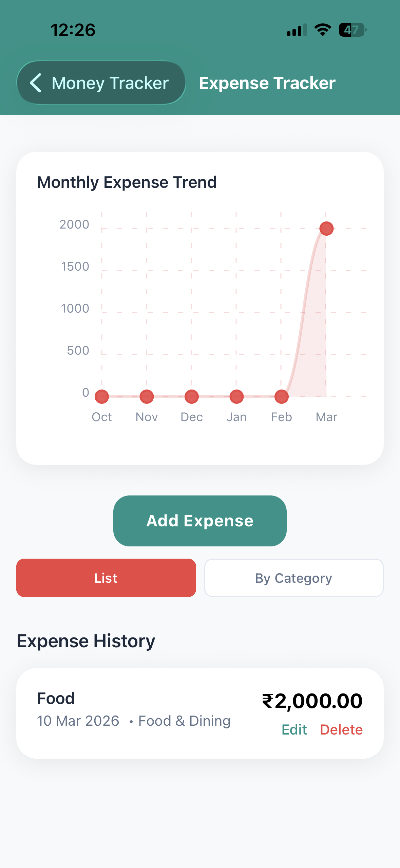Select the Mar data point on chart
The image size is (400, 868).
pos(326,229)
